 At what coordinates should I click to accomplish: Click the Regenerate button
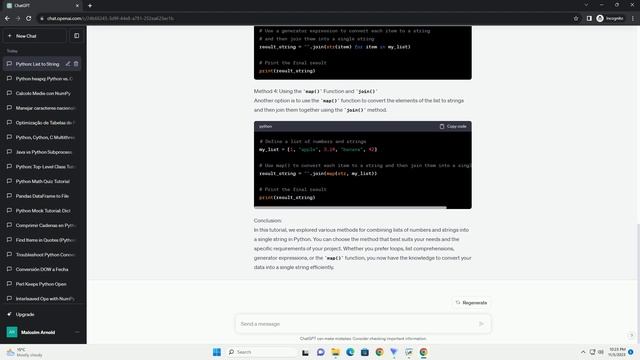pyautogui.click(x=471, y=303)
